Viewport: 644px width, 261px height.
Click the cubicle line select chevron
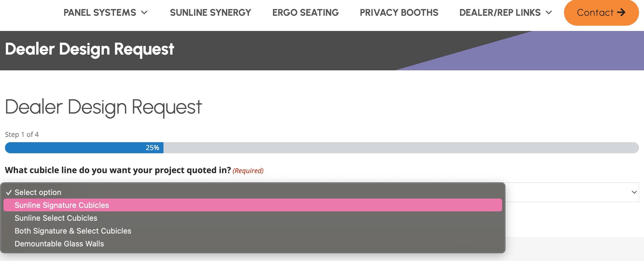point(634,192)
